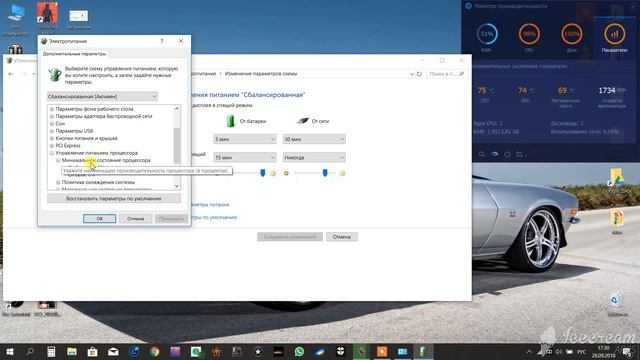Open the on-battery sleep 15 мин dropdown

point(245,157)
